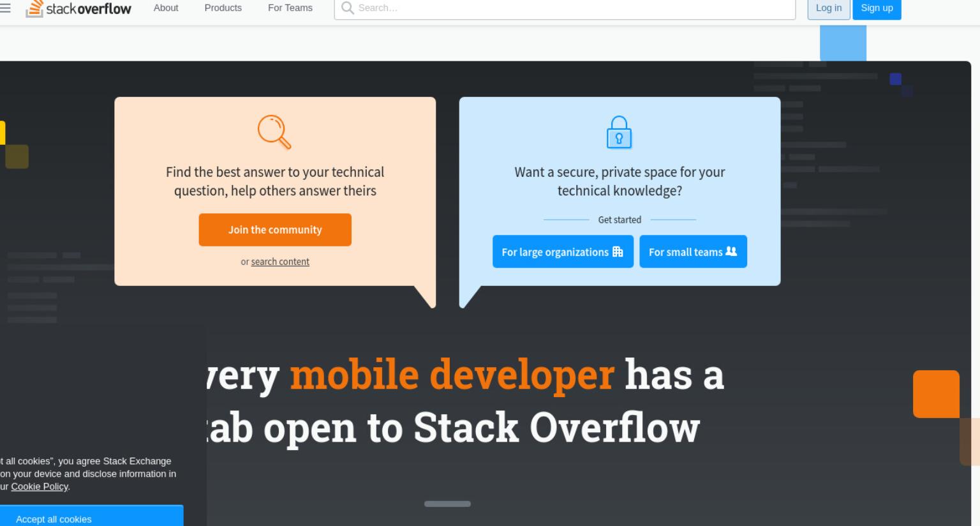Screen dimensions: 980x526
Task: Open the About menu item
Action: 166,8
